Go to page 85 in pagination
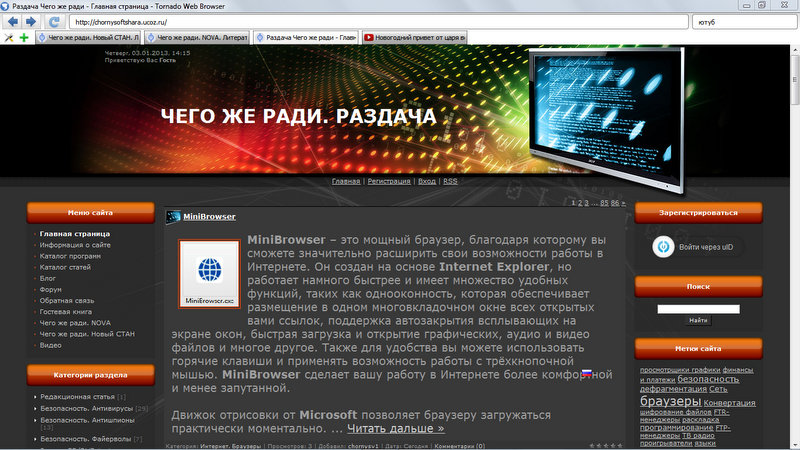Image resolution: width=800 pixels, height=450 pixels. (x=604, y=203)
